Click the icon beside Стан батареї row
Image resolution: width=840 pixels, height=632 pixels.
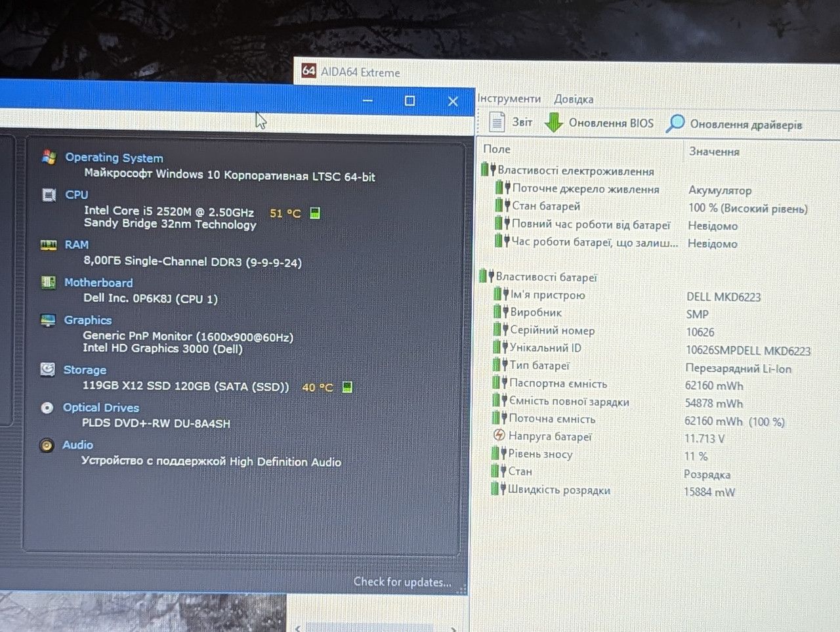[503, 205]
